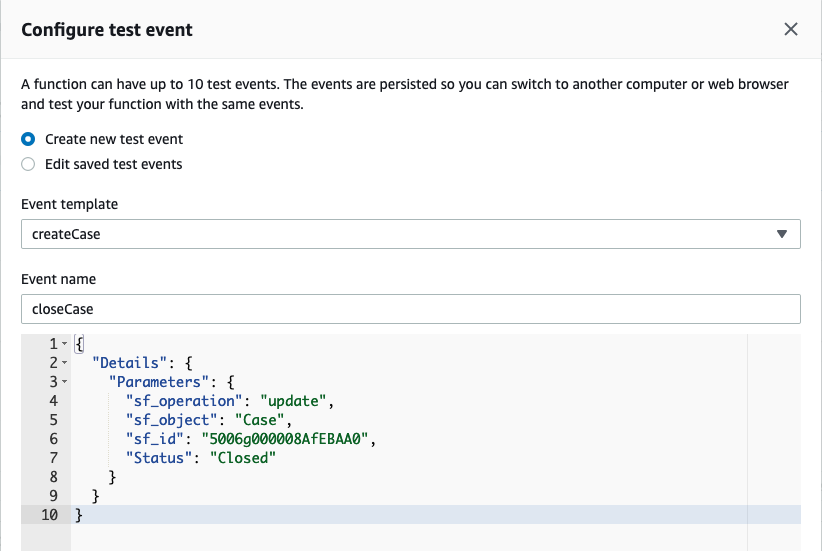Select Edit saved test events option
822x551 pixels.
click(x=28, y=164)
